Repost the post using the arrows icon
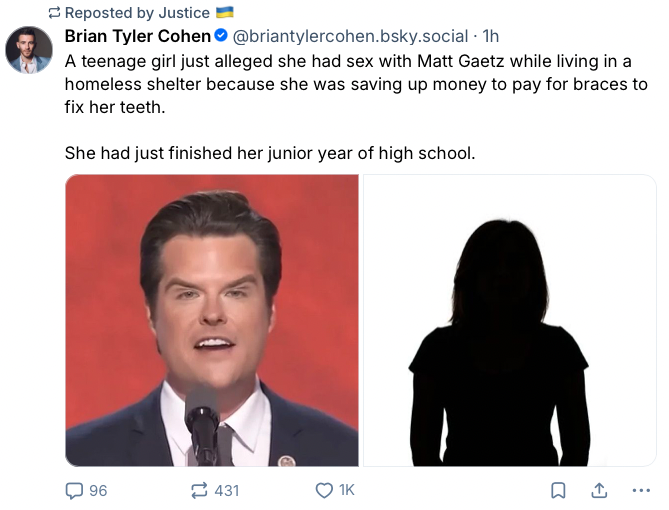 pyautogui.click(x=199, y=490)
